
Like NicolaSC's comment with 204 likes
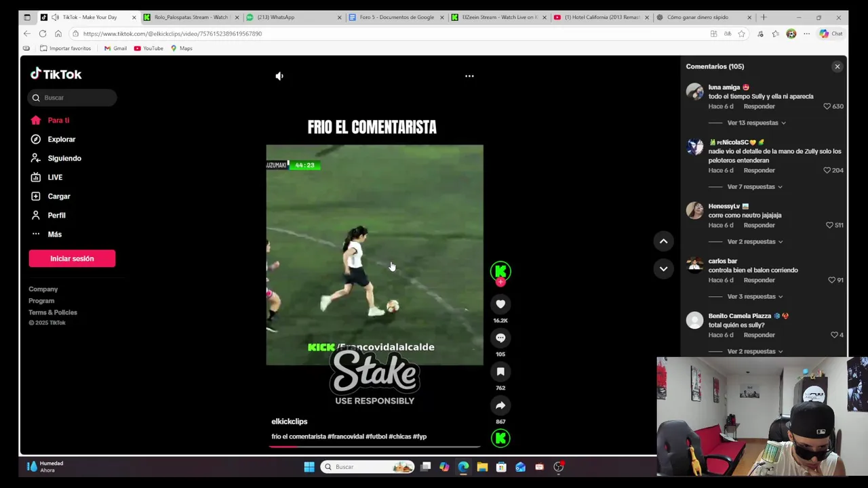827,170
